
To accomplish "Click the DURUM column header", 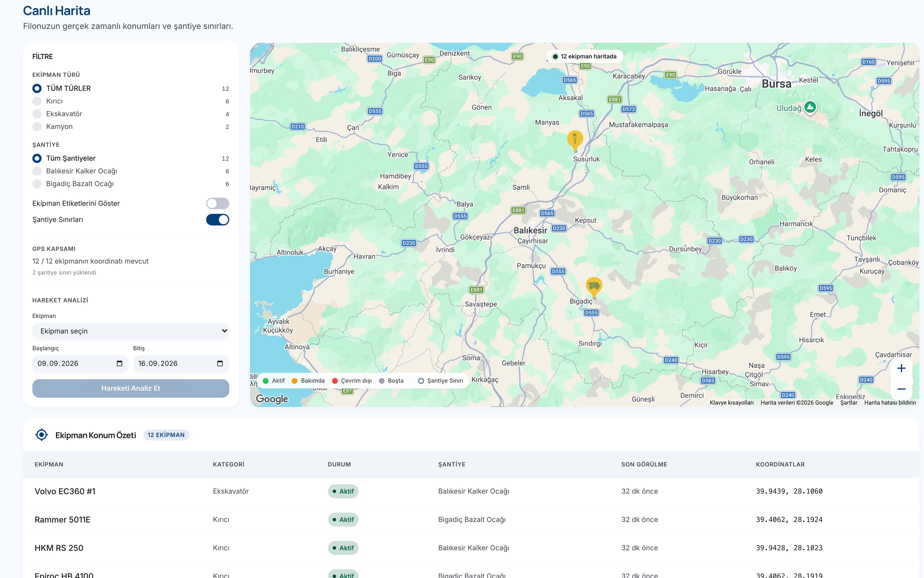I will pos(339,464).
